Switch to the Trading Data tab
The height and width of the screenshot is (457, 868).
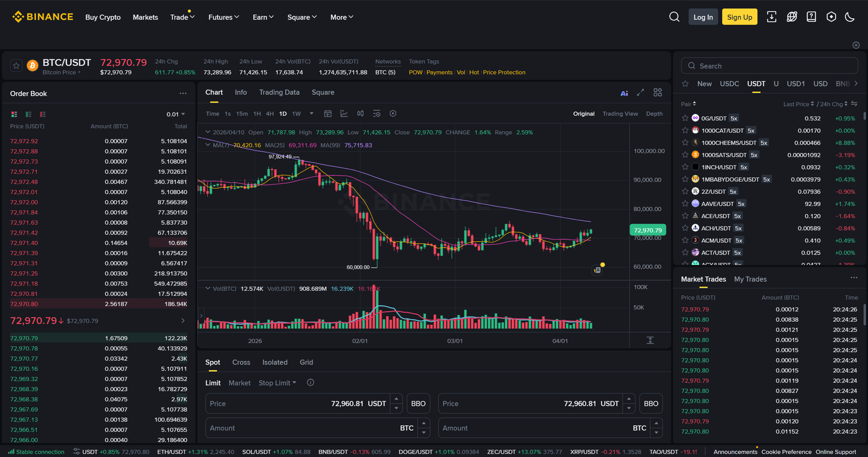click(279, 92)
